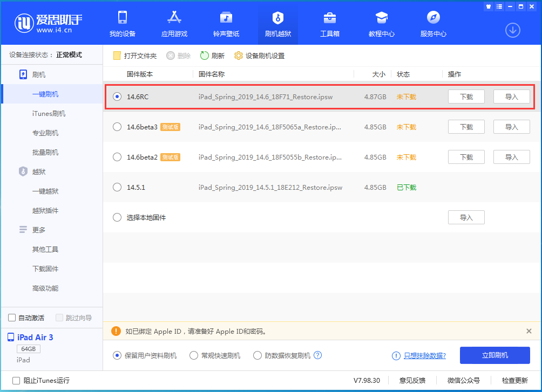Click the 更多 sidebar list icon
542x392 pixels.
(23, 229)
